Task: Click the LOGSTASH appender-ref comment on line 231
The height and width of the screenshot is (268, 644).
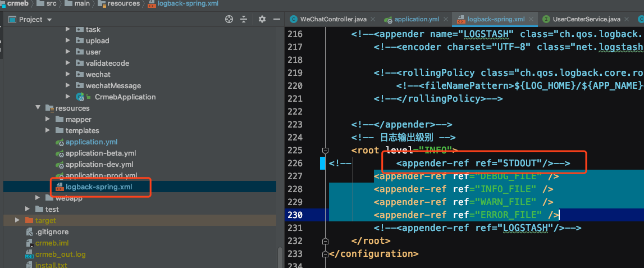Action: point(477,228)
